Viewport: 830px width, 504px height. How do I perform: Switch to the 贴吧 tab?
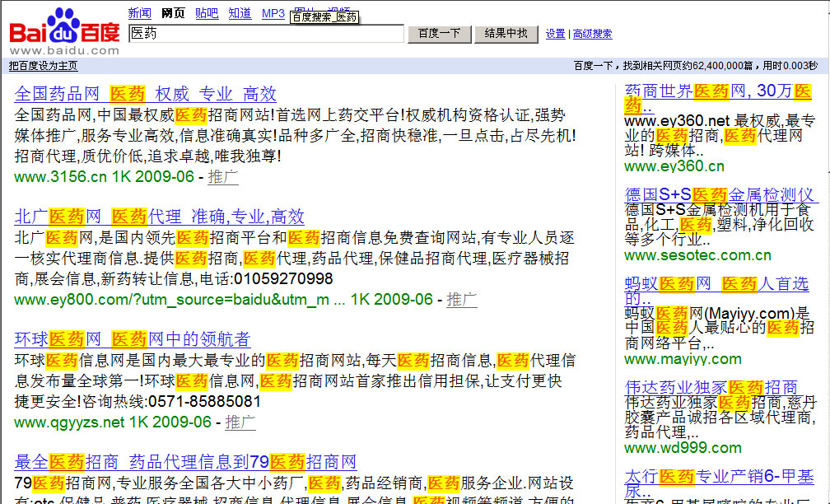[x=207, y=14]
